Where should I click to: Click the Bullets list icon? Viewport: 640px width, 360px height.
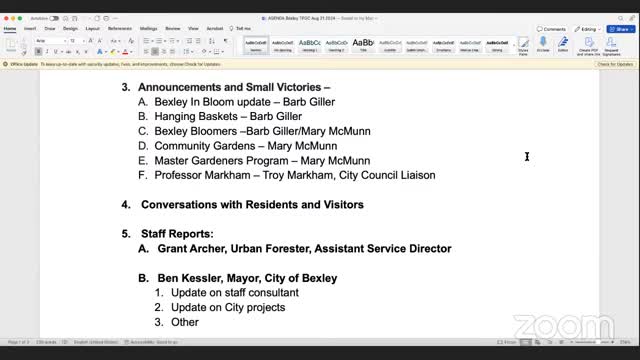click(146, 41)
